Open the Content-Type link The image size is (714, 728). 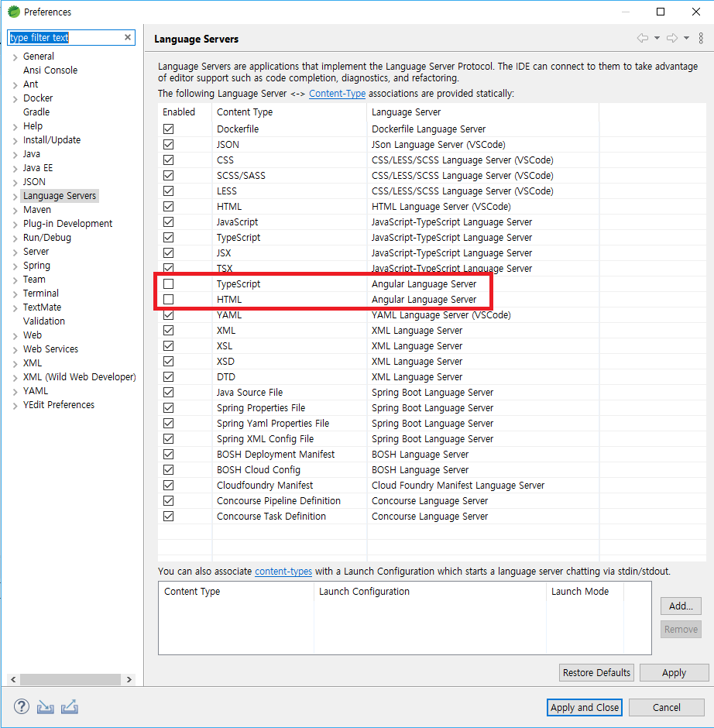click(x=337, y=93)
